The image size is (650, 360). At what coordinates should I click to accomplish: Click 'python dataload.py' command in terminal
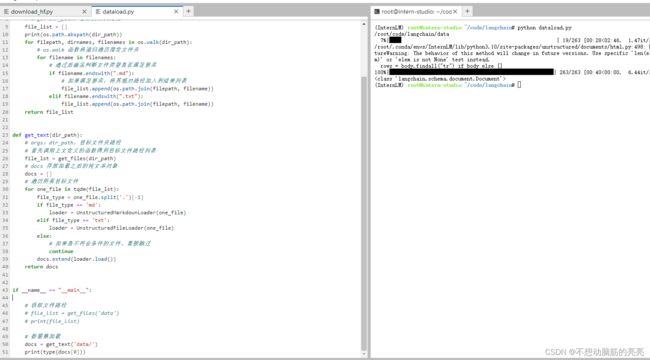coord(544,28)
